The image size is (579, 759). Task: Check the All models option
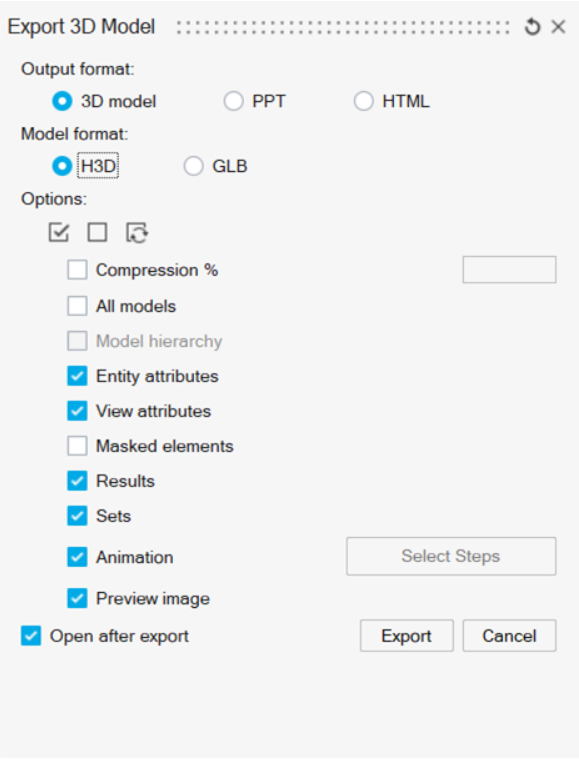click(x=77, y=306)
